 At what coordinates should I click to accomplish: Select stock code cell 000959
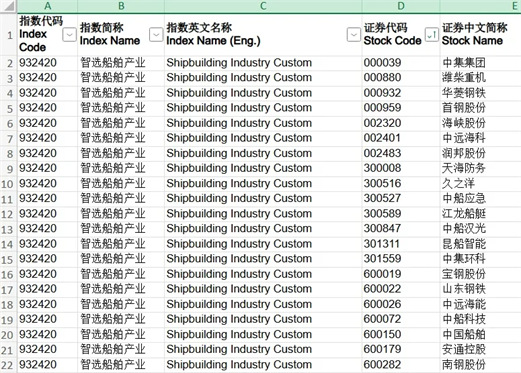(x=401, y=108)
